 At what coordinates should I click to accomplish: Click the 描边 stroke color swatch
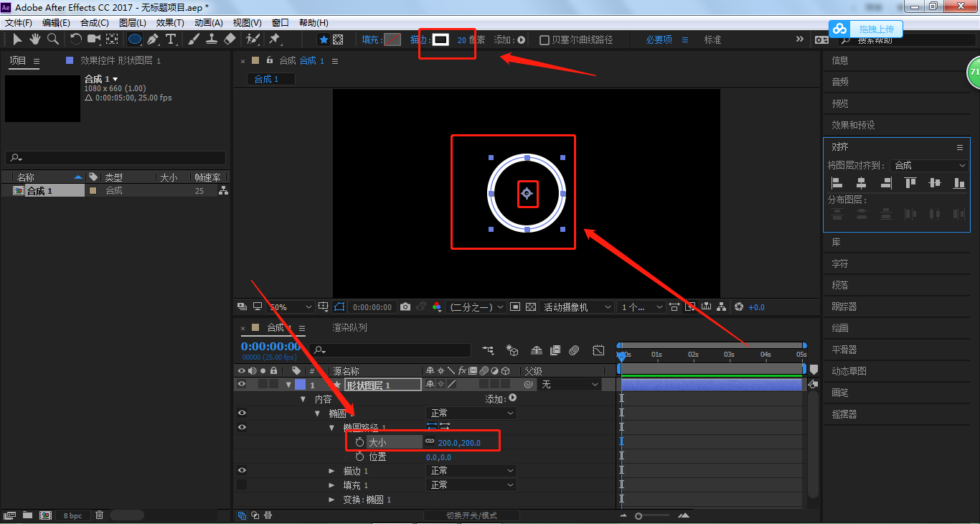(440, 40)
